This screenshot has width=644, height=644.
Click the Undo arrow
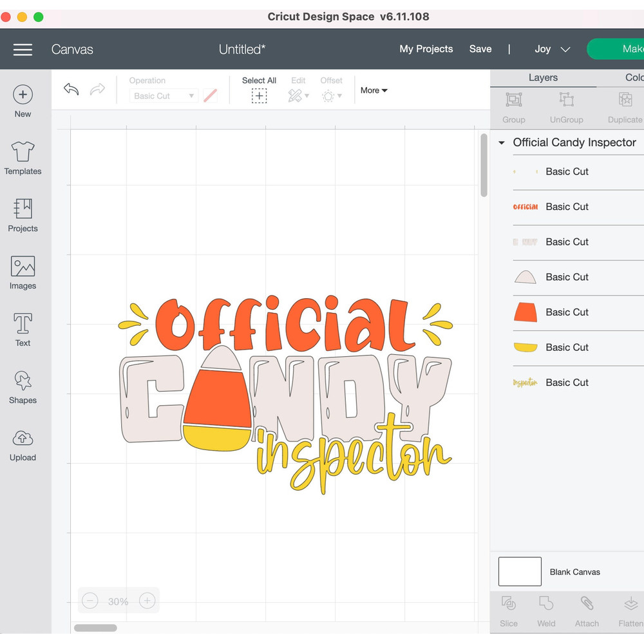coord(71,90)
